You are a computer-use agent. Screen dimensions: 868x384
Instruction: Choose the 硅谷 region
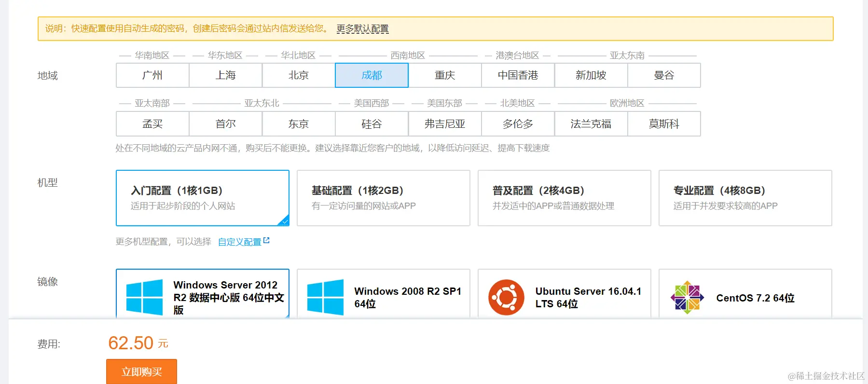click(372, 124)
